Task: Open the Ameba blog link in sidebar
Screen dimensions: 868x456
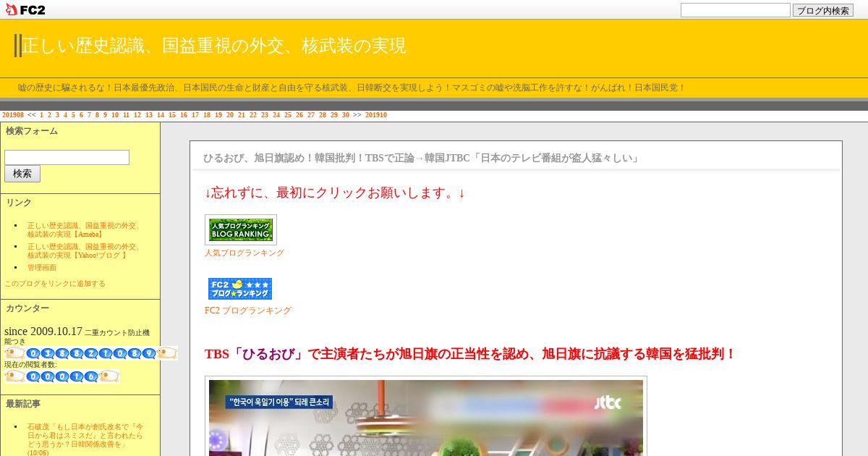Action: click(x=84, y=230)
